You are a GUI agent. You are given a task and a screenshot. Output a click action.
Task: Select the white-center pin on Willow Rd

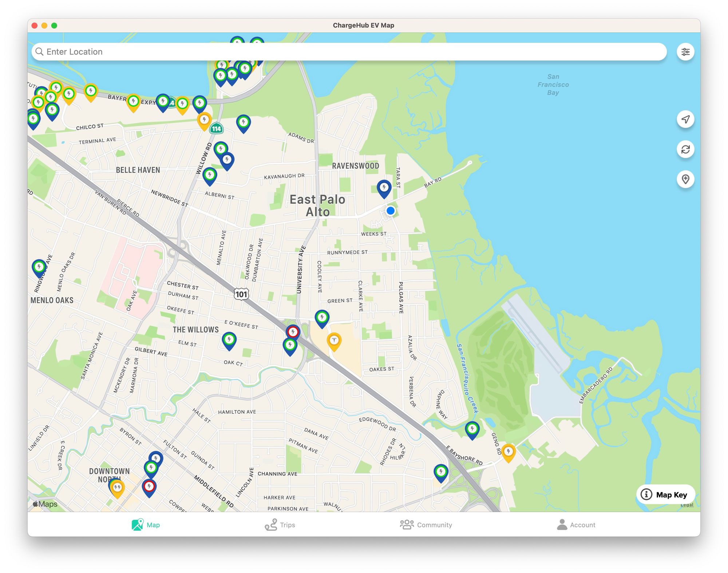227,161
